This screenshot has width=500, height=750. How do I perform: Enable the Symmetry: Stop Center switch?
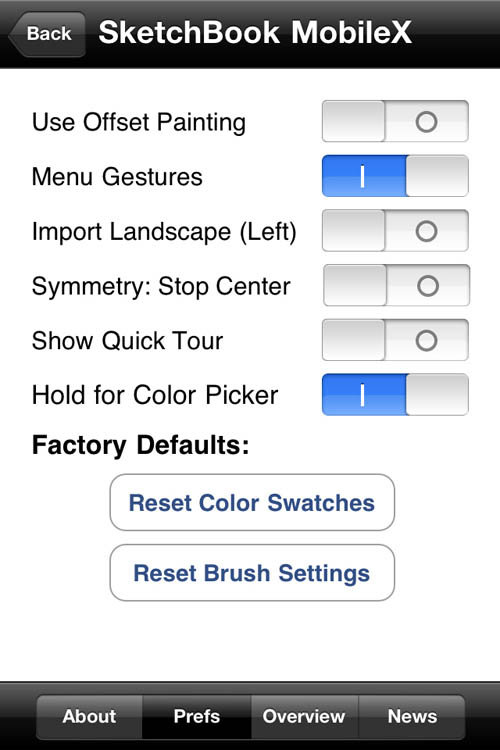396,286
